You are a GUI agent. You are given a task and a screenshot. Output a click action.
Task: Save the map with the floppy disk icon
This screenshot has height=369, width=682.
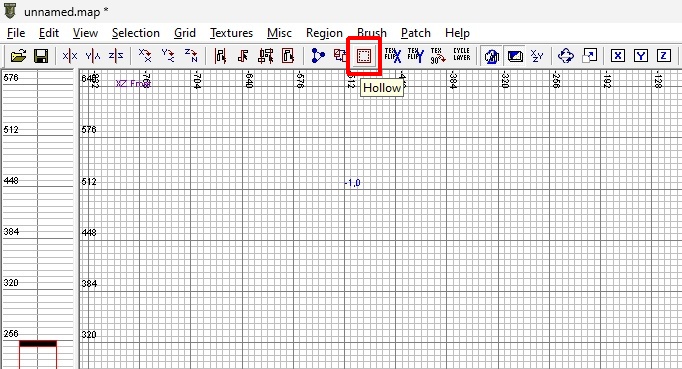pyautogui.click(x=41, y=56)
